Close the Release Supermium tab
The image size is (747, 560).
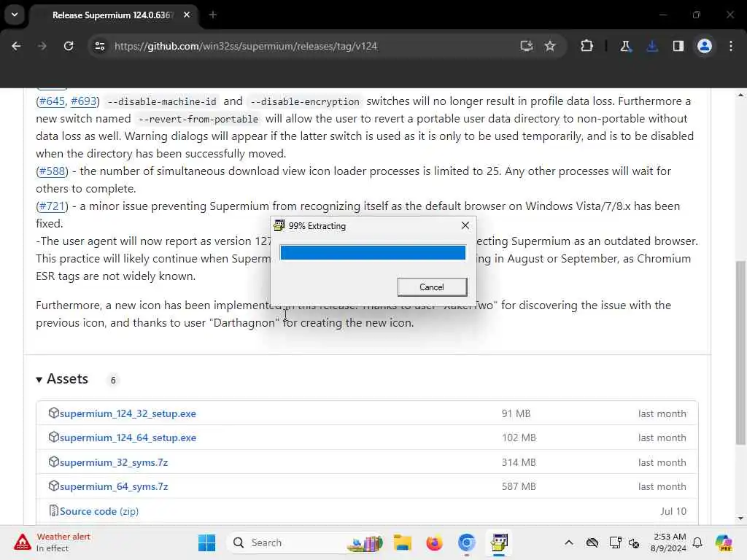(187, 15)
